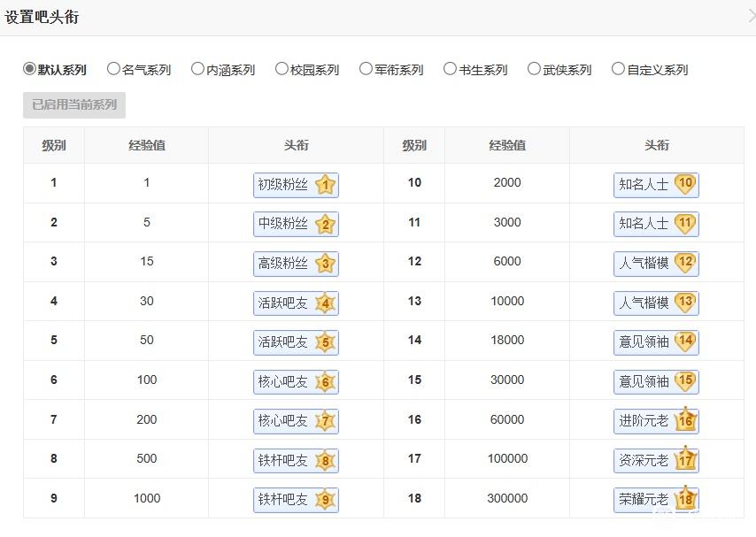
Task: Click the level 5 star badge icon
Action: click(326, 342)
